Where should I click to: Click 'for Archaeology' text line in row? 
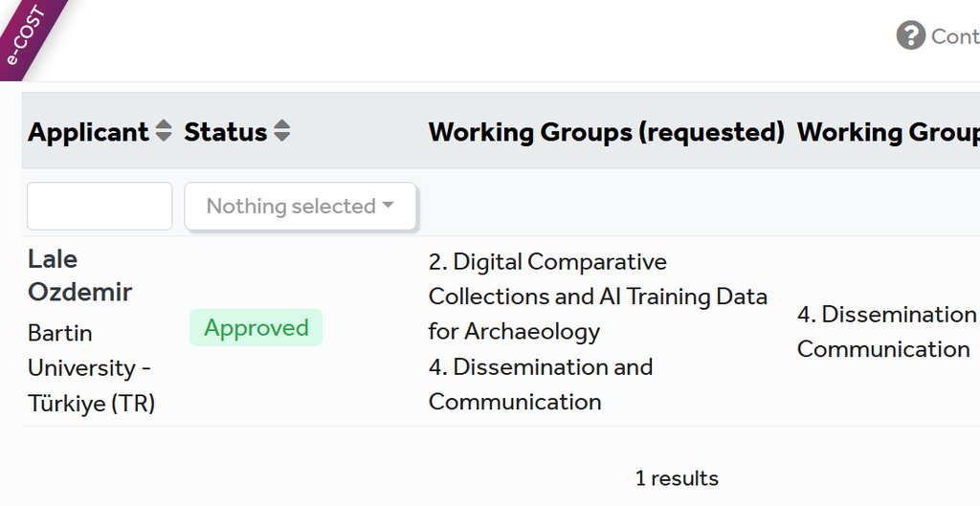514,332
